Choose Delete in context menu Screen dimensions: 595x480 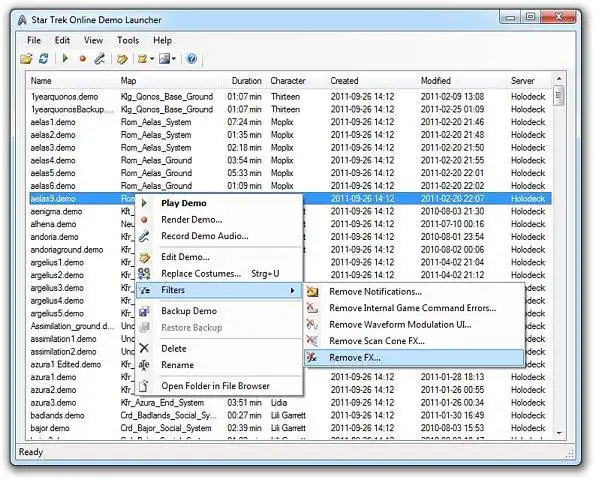[x=219, y=348]
